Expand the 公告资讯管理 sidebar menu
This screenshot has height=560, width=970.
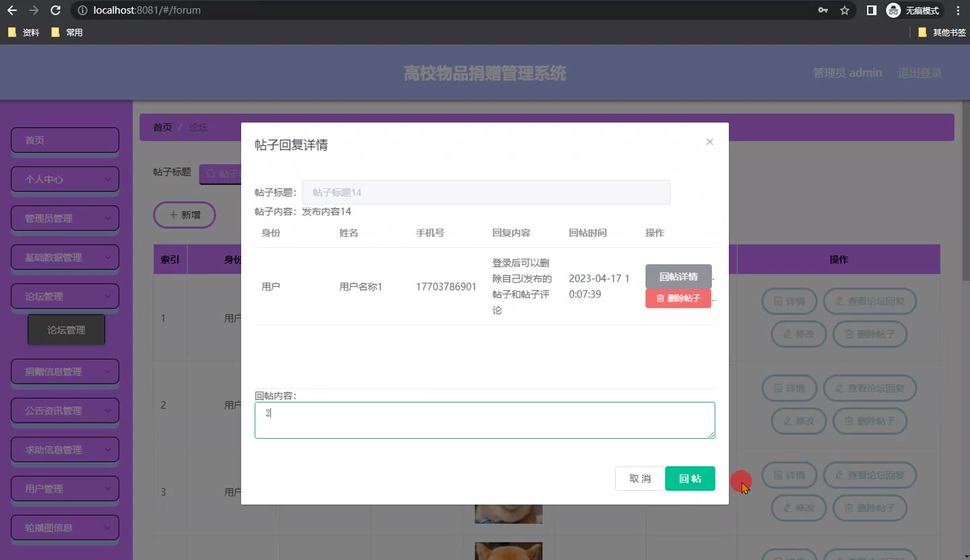65,411
